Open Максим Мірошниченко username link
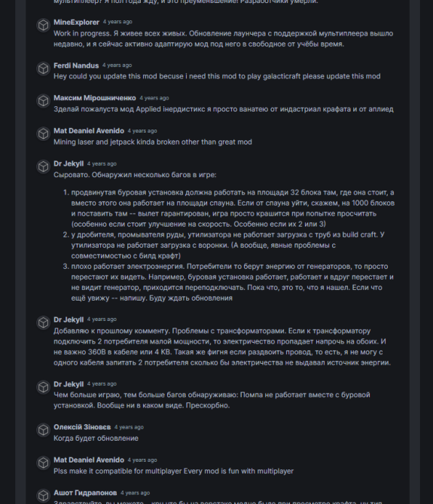433x504 pixels. pyautogui.click(x=94, y=98)
